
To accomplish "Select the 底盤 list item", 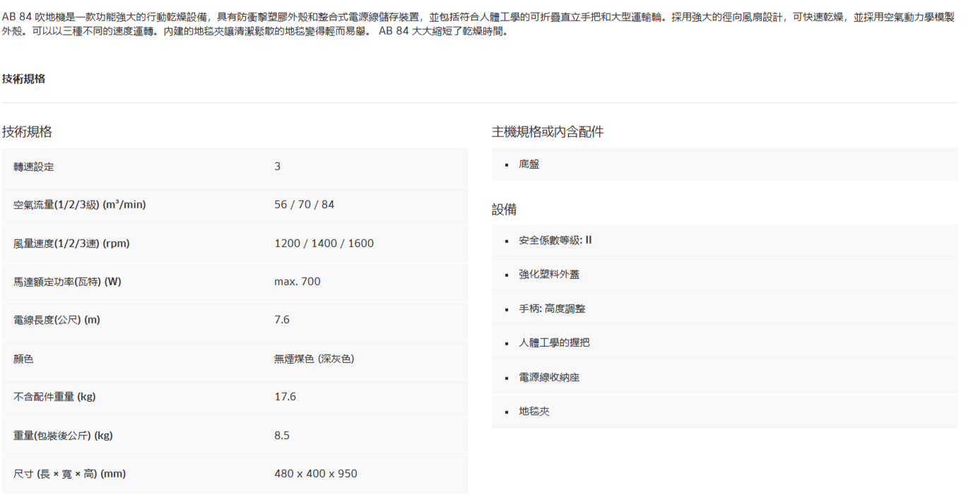I will click(529, 164).
